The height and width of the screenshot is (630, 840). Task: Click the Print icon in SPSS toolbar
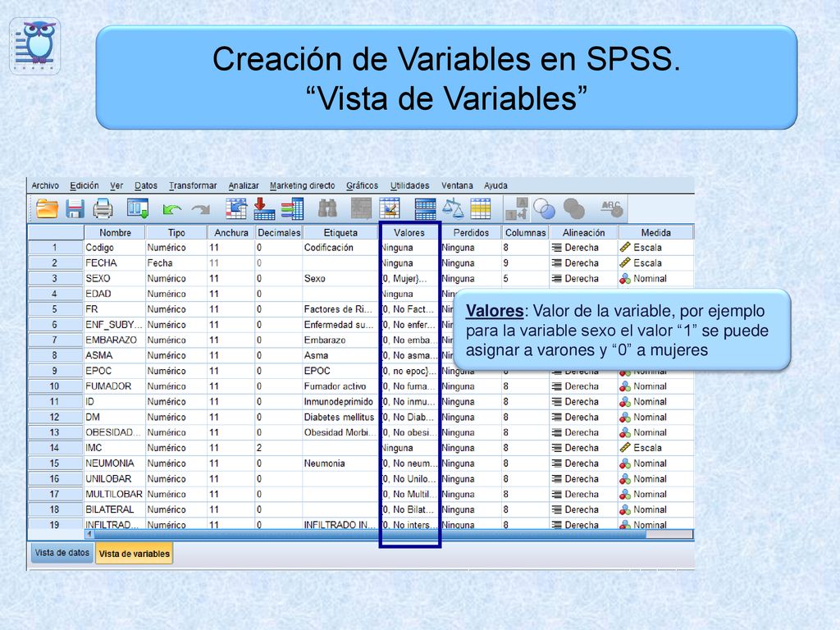103,208
